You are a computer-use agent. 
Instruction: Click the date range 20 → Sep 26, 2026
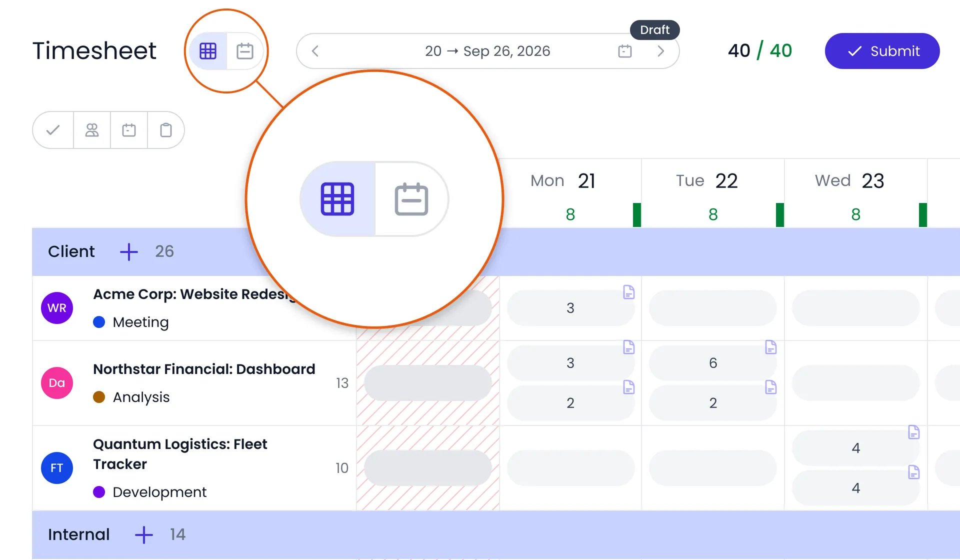click(x=487, y=51)
